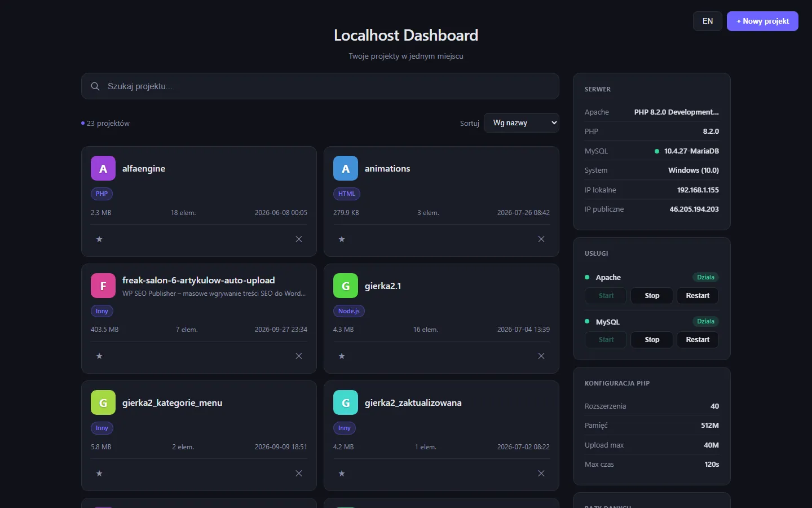The width and height of the screenshot is (812, 508).
Task: Create a project with Nowy projekt button
Action: [762, 21]
